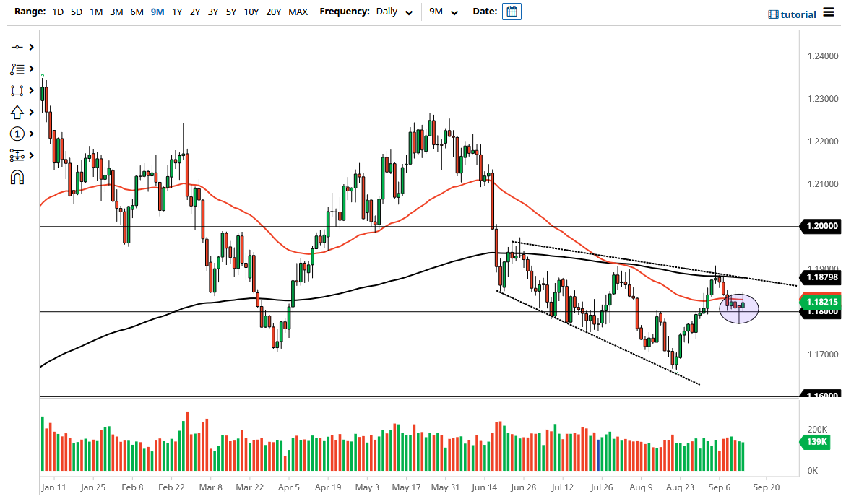Select the rectangle shape tool icon
The image size is (846, 504).
pos(17,90)
